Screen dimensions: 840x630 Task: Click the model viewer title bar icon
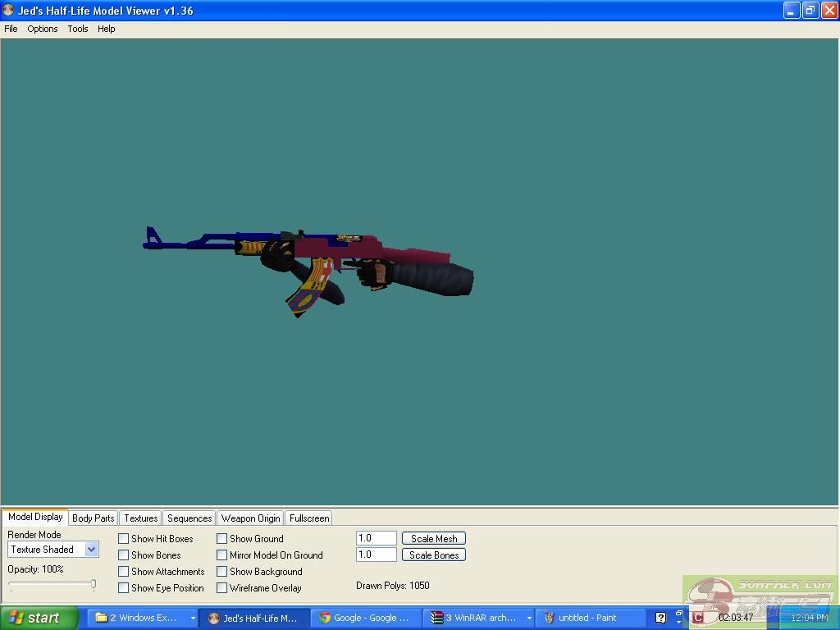[8, 10]
